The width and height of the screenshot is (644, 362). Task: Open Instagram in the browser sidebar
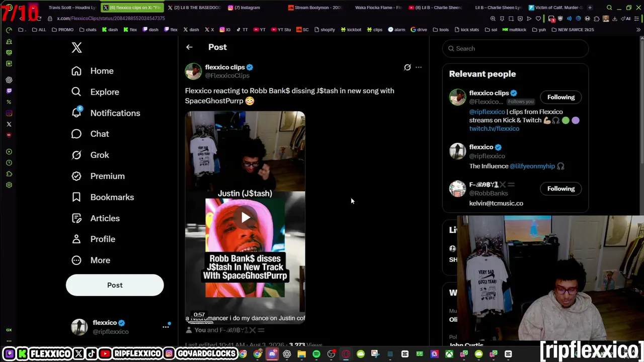click(9, 113)
